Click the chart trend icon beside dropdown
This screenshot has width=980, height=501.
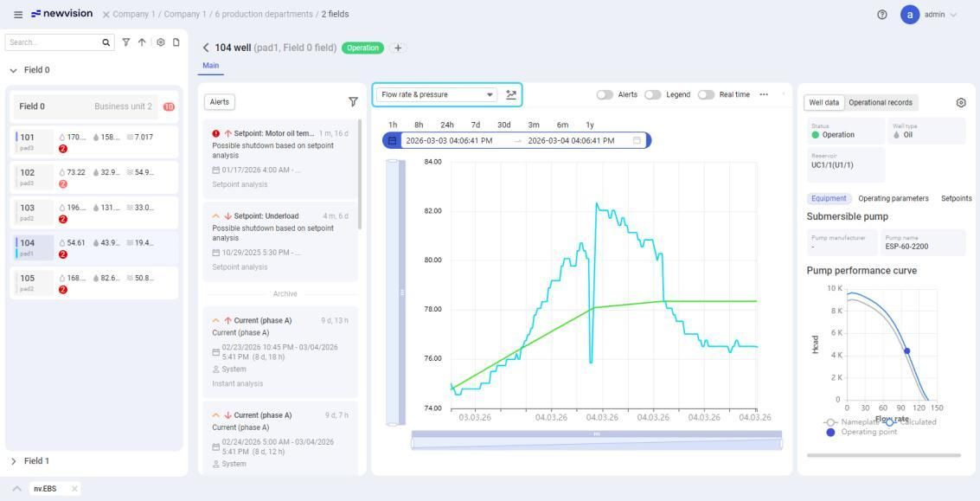pyautogui.click(x=511, y=94)
